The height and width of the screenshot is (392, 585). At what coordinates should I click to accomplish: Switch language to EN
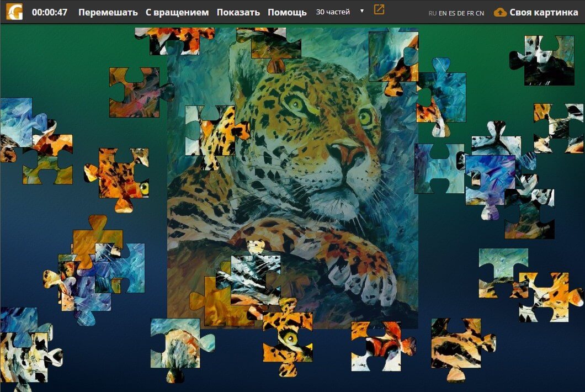(x=443, y=13)
